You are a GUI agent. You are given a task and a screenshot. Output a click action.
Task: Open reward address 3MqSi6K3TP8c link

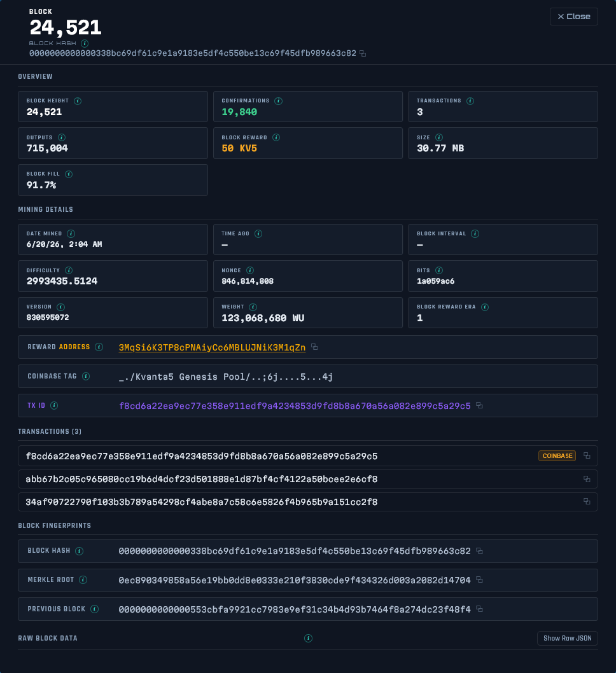[x=212, y=347]
